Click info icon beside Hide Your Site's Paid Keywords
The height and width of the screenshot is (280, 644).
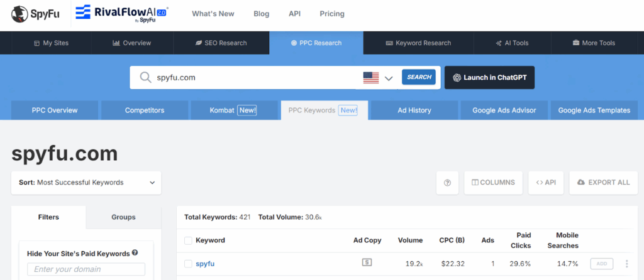[135, 254]
